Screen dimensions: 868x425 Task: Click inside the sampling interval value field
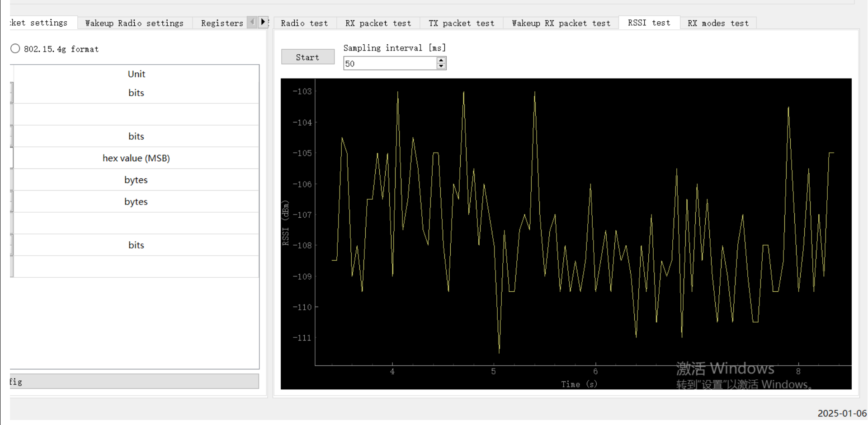389,63
